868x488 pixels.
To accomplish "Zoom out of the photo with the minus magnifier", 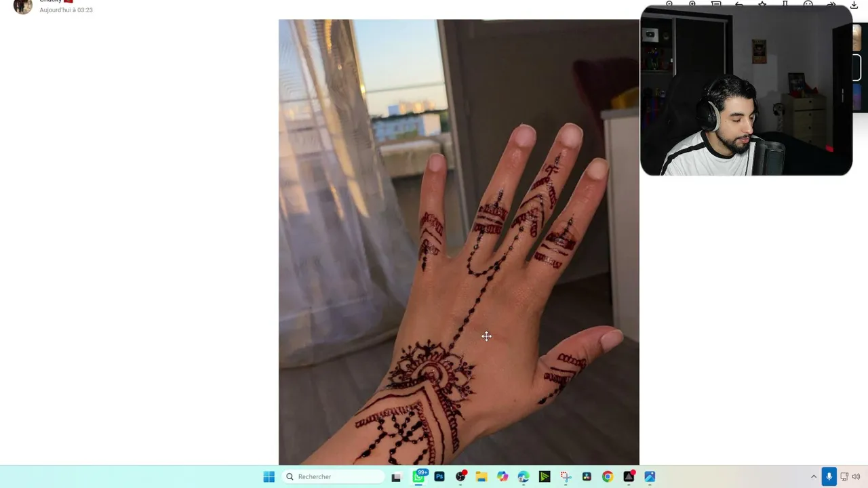I will point(669,3).
